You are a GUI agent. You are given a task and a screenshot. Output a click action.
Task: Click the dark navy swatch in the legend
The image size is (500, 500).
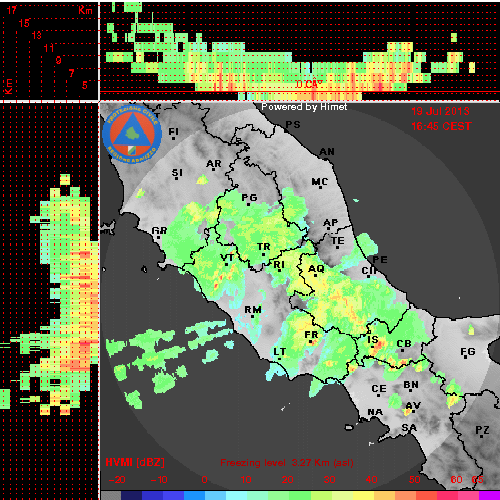[132, 495]
